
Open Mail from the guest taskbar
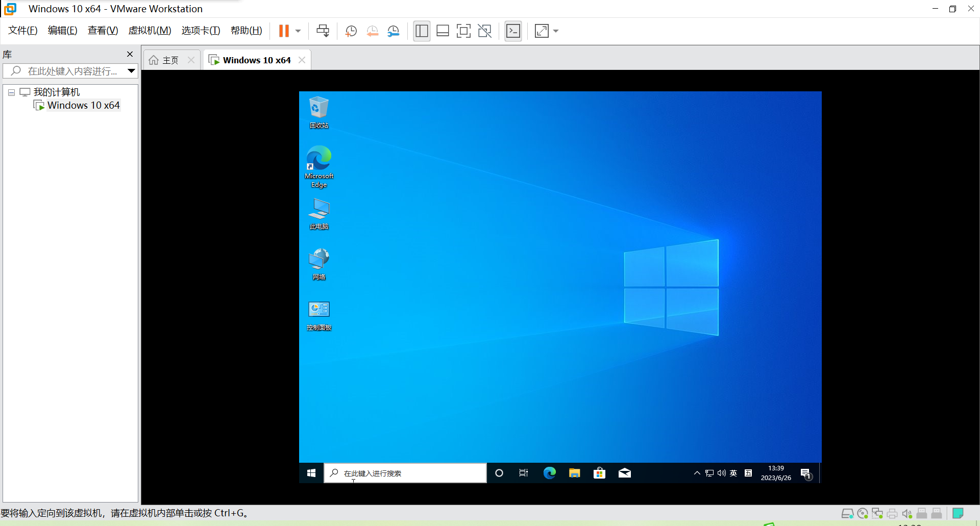point(625,473)
